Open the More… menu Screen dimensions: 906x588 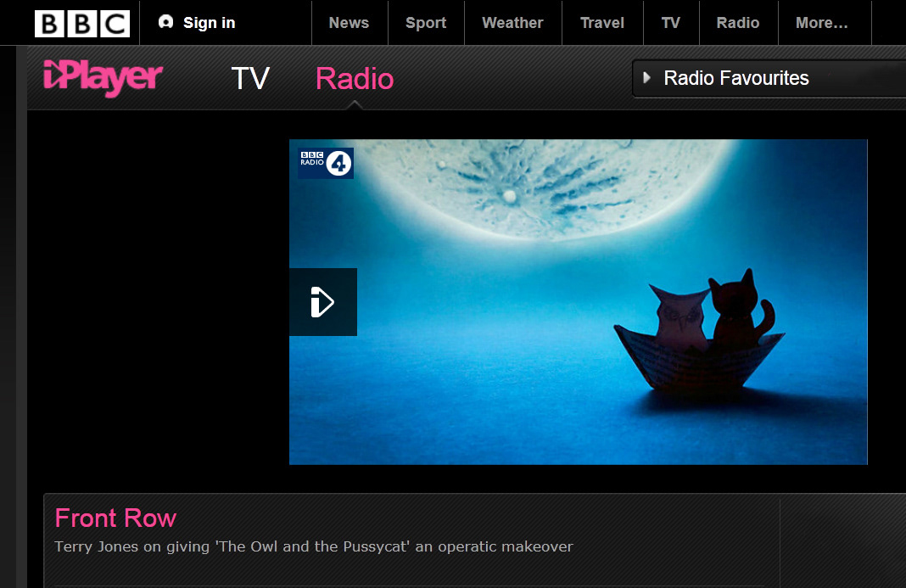click(x=822, y=23)
